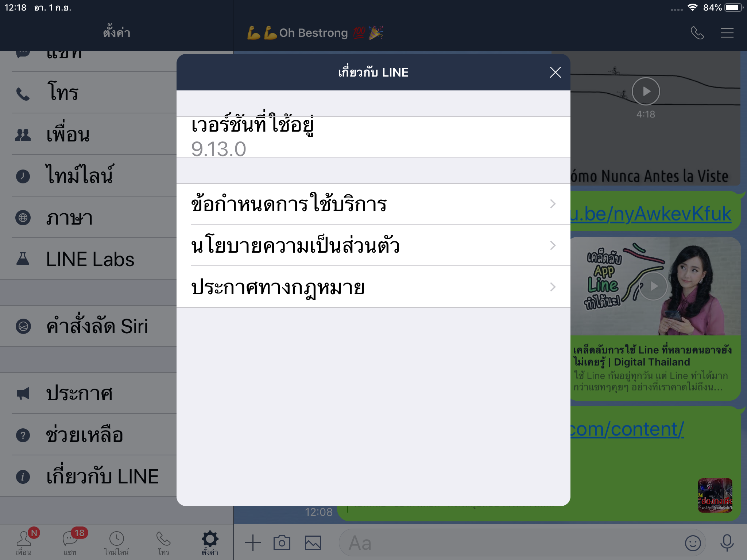Open the camera icon in chat bar
This screenshot has height=560, width=747.
click(x=282, y=543)
